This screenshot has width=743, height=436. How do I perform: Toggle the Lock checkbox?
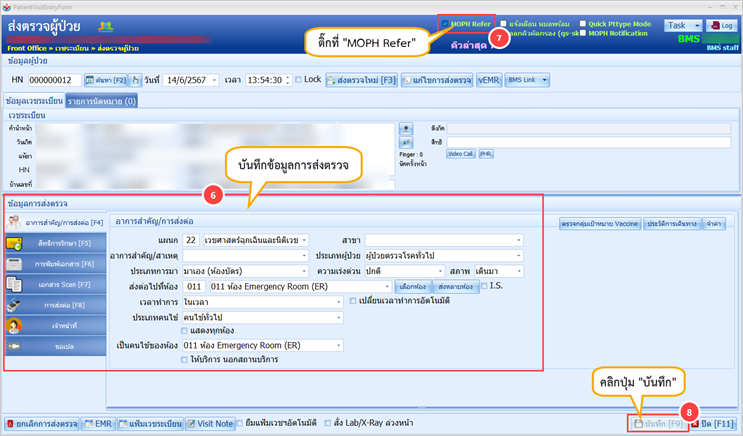coord(299,80)
